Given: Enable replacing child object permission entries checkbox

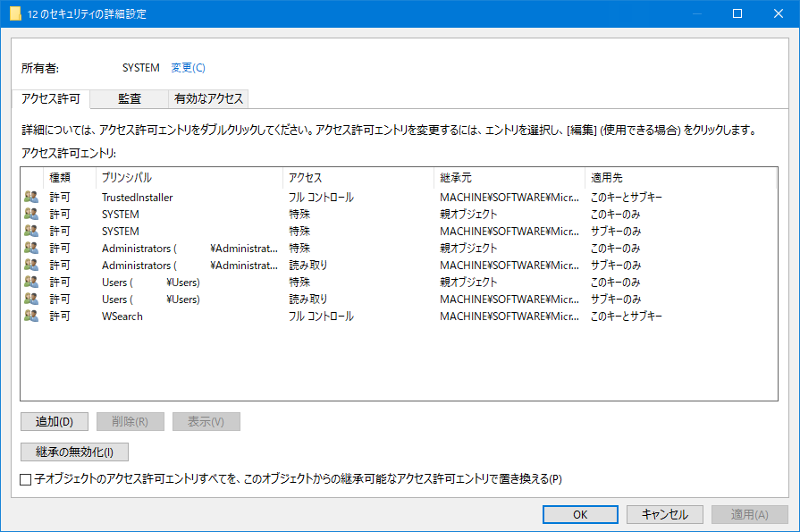Looking at the screenshot, I should pyautogui.click(x=26, y=480).
